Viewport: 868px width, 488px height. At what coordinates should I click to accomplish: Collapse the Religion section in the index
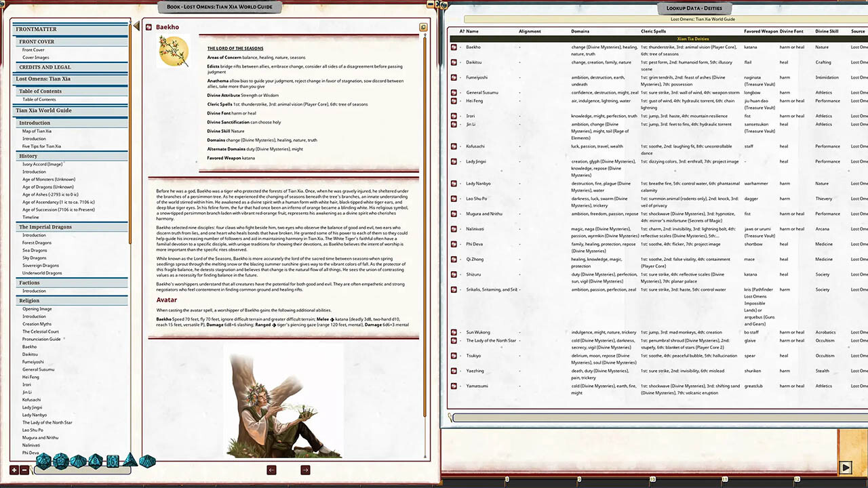pyautogui.click(x=29, y=300)
